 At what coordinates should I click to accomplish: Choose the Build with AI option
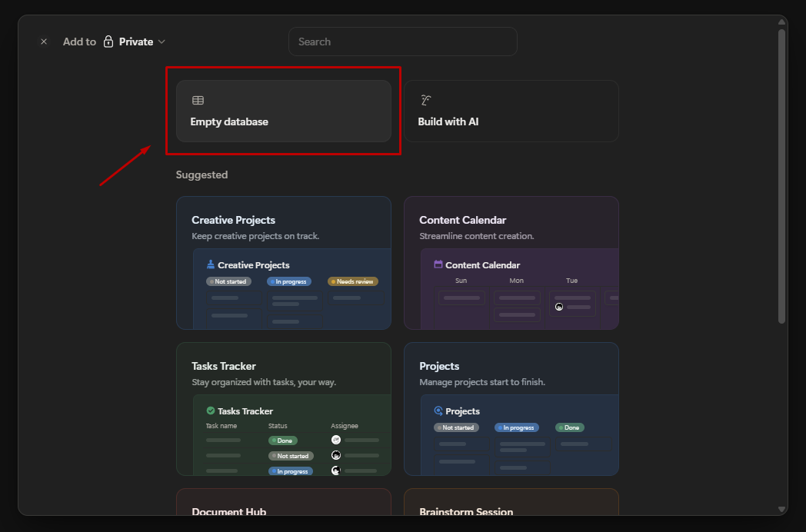tap(511, 111)
